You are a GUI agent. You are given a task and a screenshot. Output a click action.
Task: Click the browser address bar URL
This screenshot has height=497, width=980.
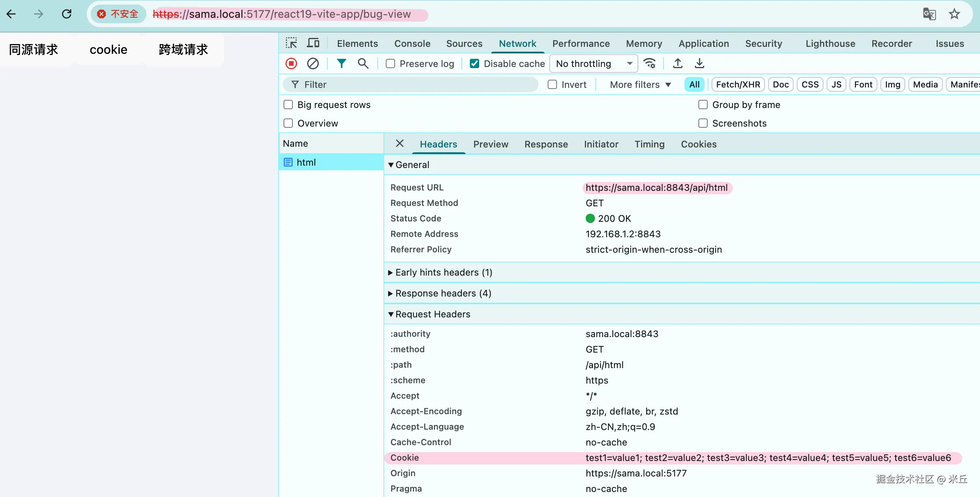pyautogui.click(x=282, y=14)
